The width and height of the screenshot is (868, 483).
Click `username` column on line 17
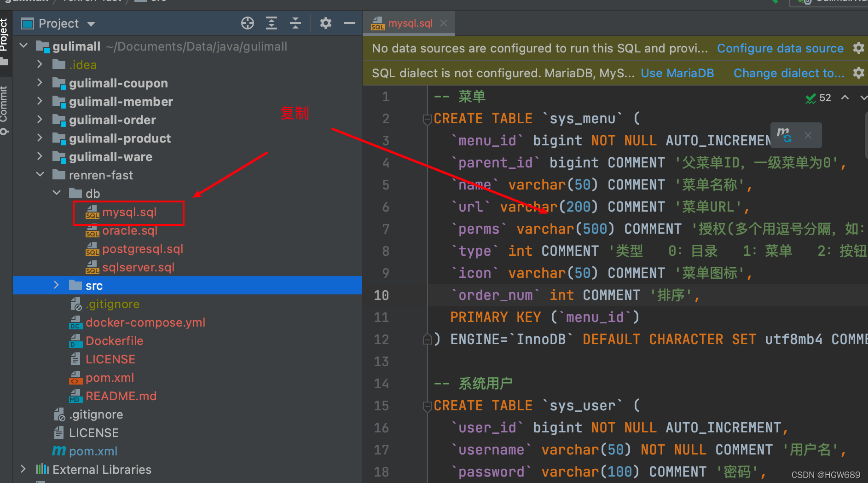click(x=491, y=450)
